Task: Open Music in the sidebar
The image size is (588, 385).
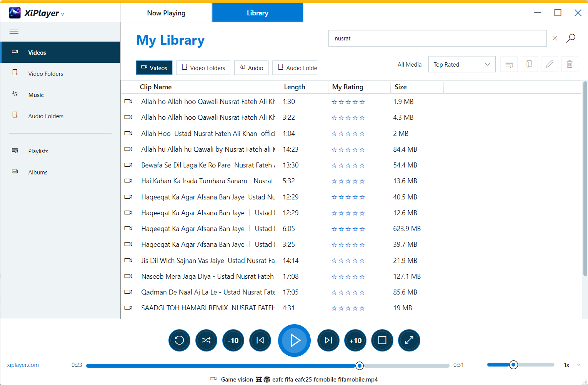Action: click(x=60, y=95)
